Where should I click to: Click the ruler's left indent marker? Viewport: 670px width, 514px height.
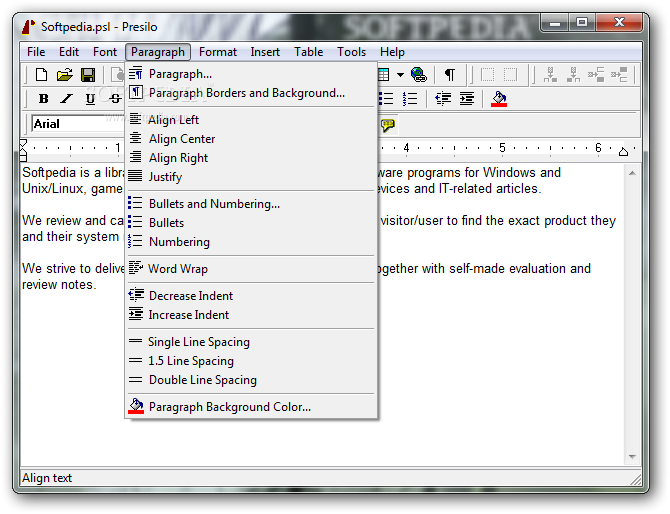[23, 150]
